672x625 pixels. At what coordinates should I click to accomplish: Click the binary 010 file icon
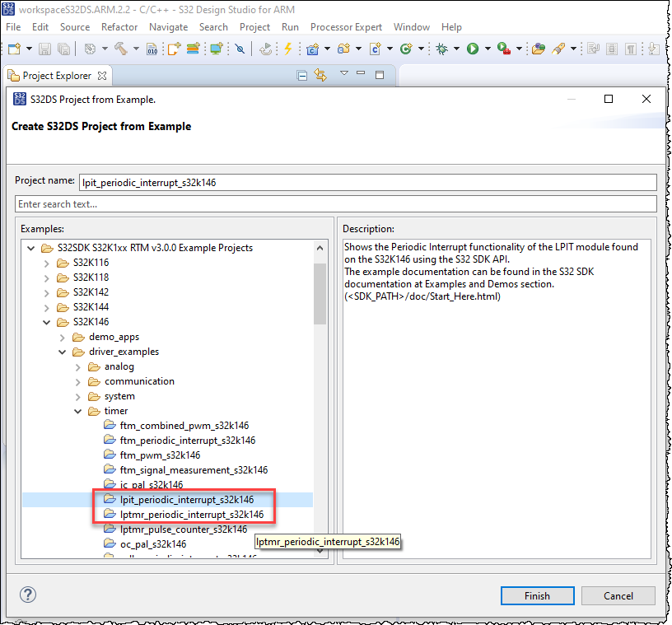pos(152,49)
